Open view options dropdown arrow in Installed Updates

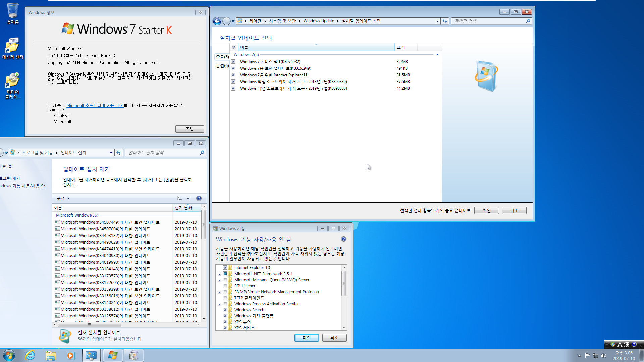188,198
